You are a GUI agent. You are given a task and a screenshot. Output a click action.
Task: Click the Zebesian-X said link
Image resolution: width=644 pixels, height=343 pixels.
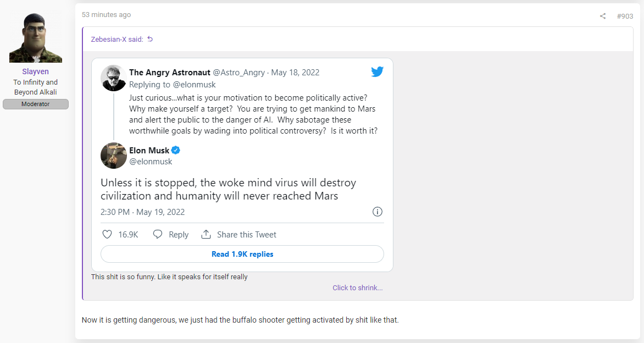point(117,40)
